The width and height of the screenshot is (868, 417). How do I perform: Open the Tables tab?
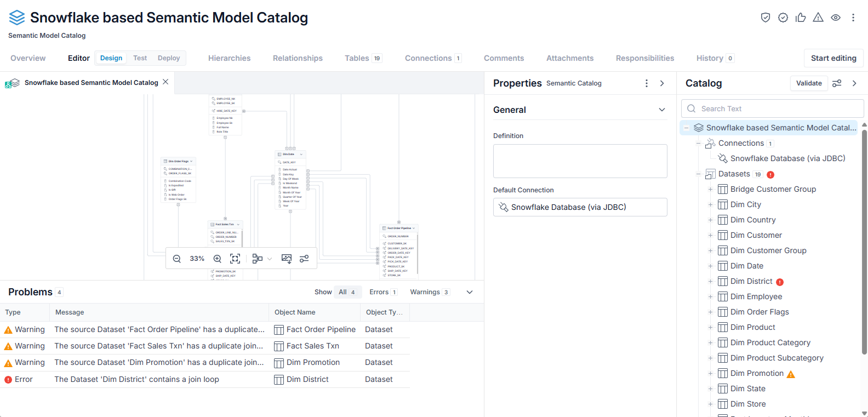click(x=363, y=58)
